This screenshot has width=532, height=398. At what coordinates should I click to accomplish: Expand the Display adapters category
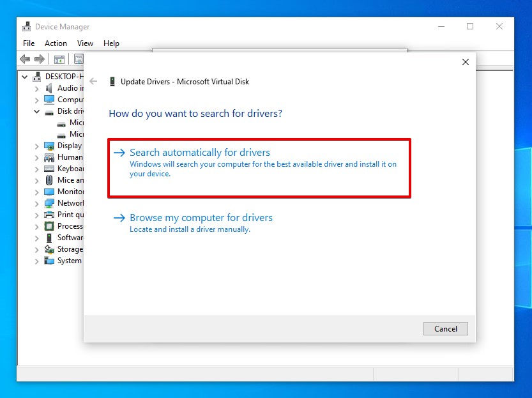point(36,146)
